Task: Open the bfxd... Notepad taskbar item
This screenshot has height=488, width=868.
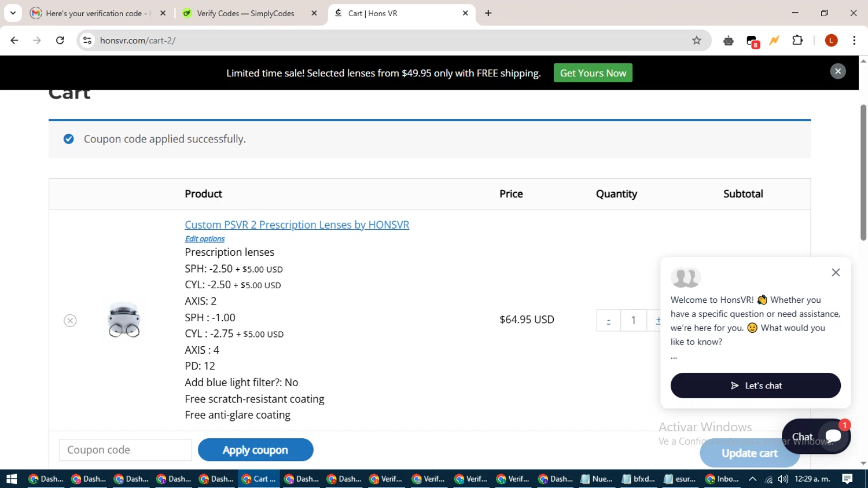Action: click(x=638, y=479)
